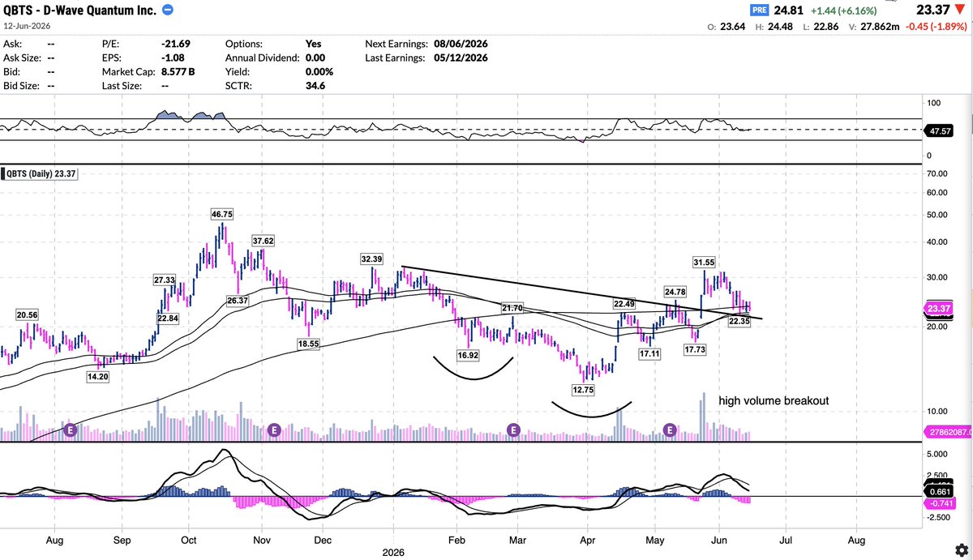Click the 20.56 price label
Image resolution: width=973 pixels, height=560 pixels.
[x=28, y=314]
